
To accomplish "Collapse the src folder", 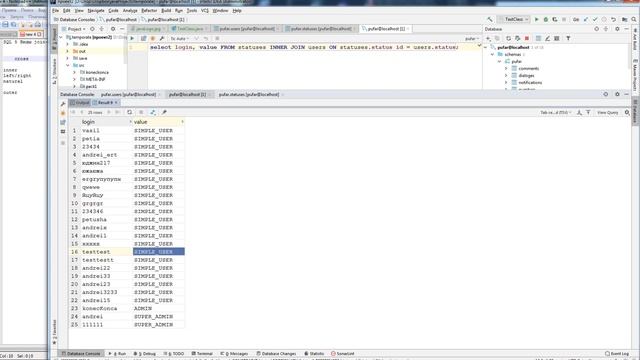I will [68, 65].
